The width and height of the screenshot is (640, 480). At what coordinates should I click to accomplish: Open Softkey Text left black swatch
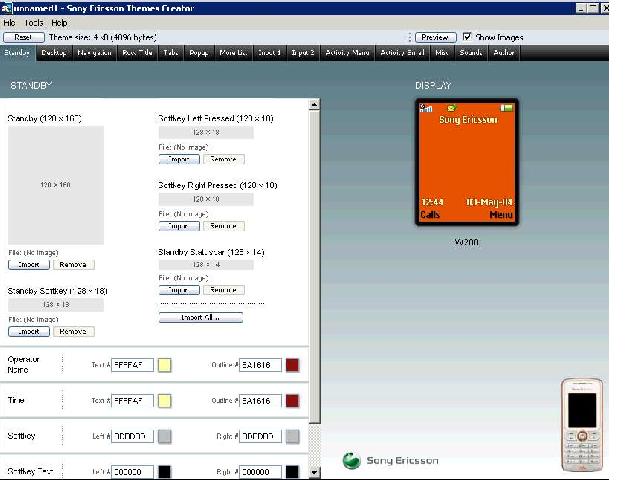click(164, 472)
